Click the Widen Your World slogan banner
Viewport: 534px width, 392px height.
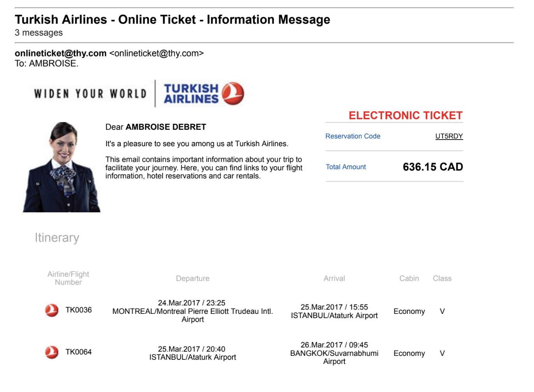[90, 94]
